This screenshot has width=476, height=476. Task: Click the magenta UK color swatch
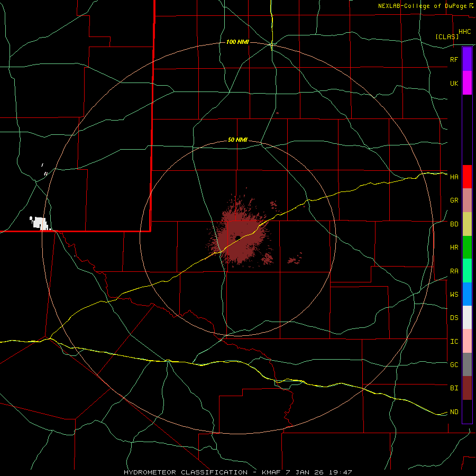coord(467,83)
